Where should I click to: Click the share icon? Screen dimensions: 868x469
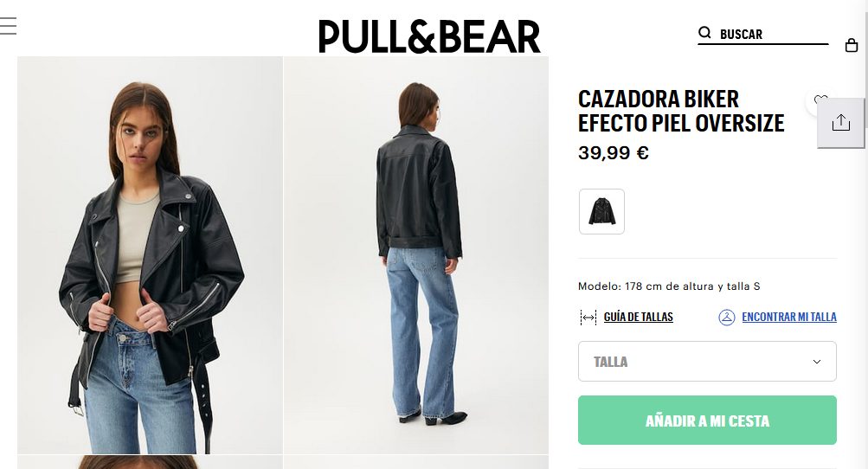pos(840,122)
